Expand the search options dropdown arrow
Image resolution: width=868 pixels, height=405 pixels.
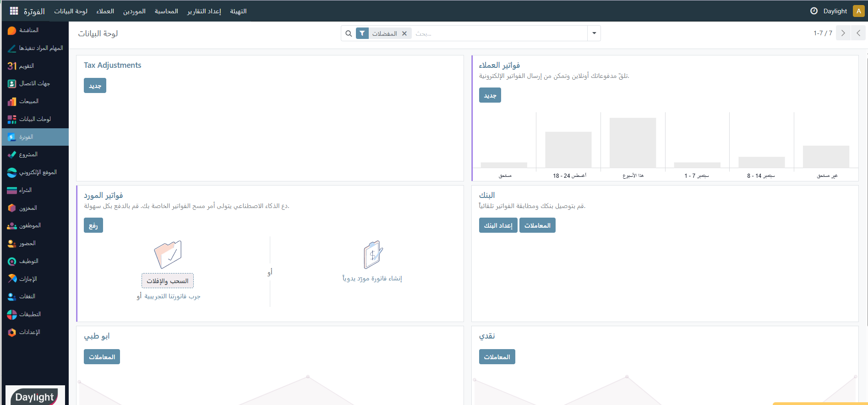(x=594, y=33)
